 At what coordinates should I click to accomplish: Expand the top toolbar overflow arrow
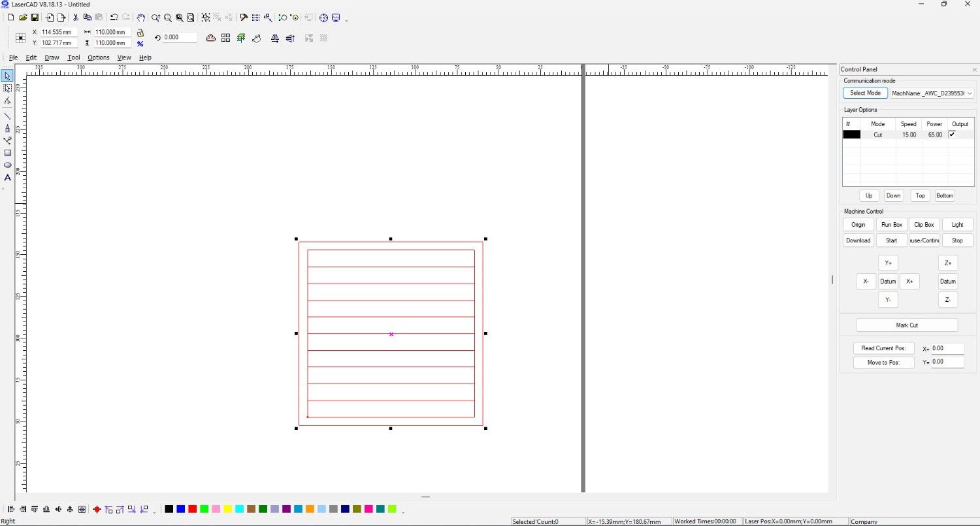[x=346, y=20]
